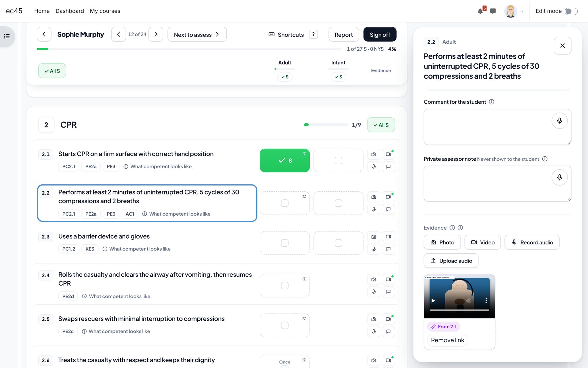
Task: Click the camera icon for criterion 2.5
Action: 374,319
